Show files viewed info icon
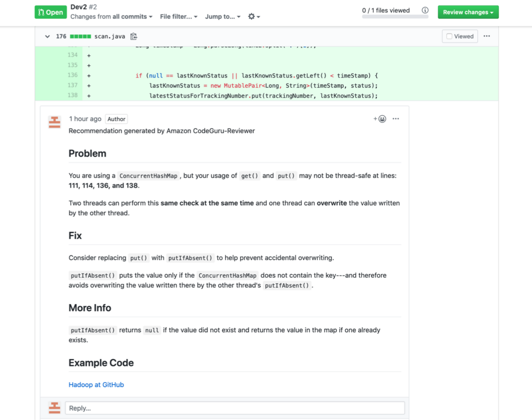 [425, 10]
